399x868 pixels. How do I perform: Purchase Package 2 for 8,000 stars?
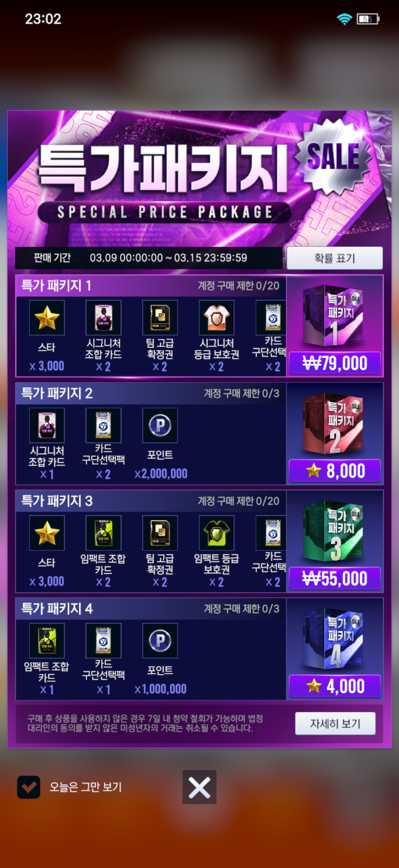[x=335, y=471]
